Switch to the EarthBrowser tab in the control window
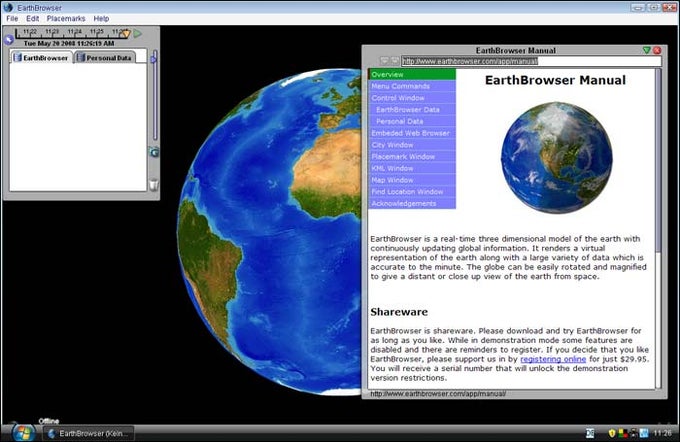 point(41,58)
